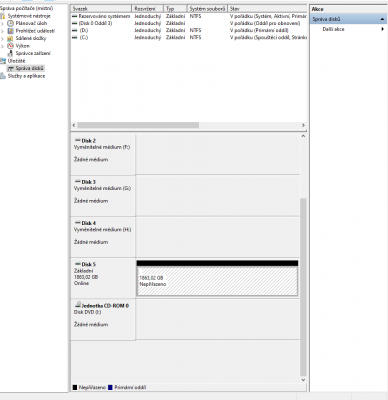The width and height of the screenshot is (388, 400).
Task: Click the CD-ROM 0 drive icon
Action: tap(78, 305)
